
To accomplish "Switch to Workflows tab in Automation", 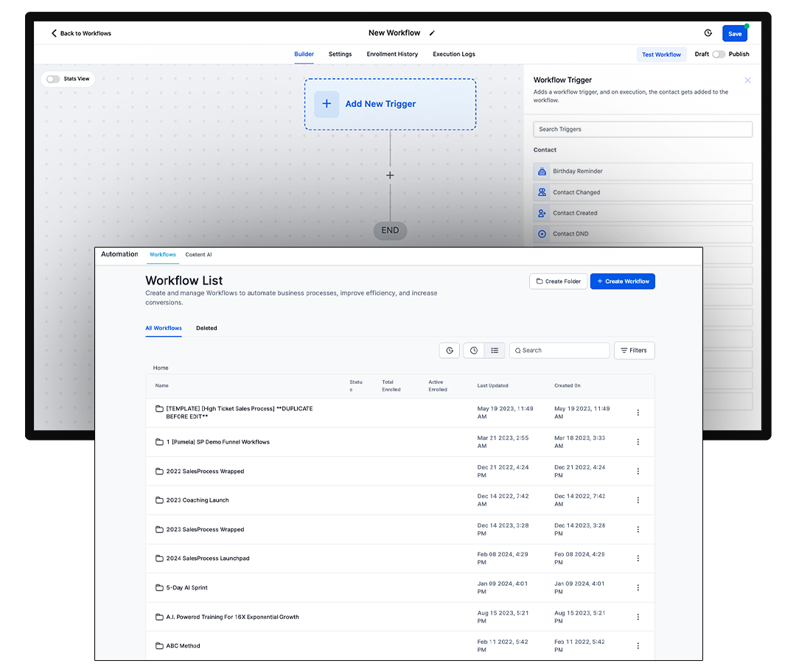I will (x=162, y=255).
